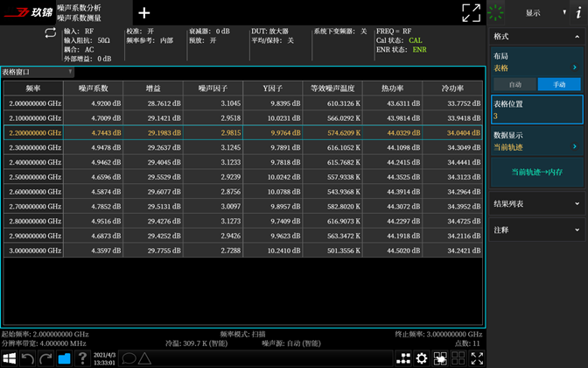Click Y factor value 10.0788 dB
This screenshot has height=368, width=588.
point(283,192)
